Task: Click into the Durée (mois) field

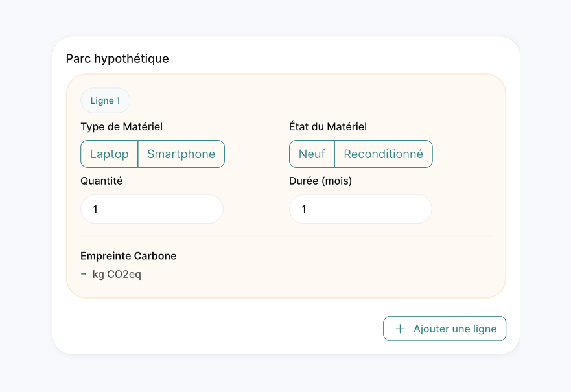Action: [x=360, y=209]
